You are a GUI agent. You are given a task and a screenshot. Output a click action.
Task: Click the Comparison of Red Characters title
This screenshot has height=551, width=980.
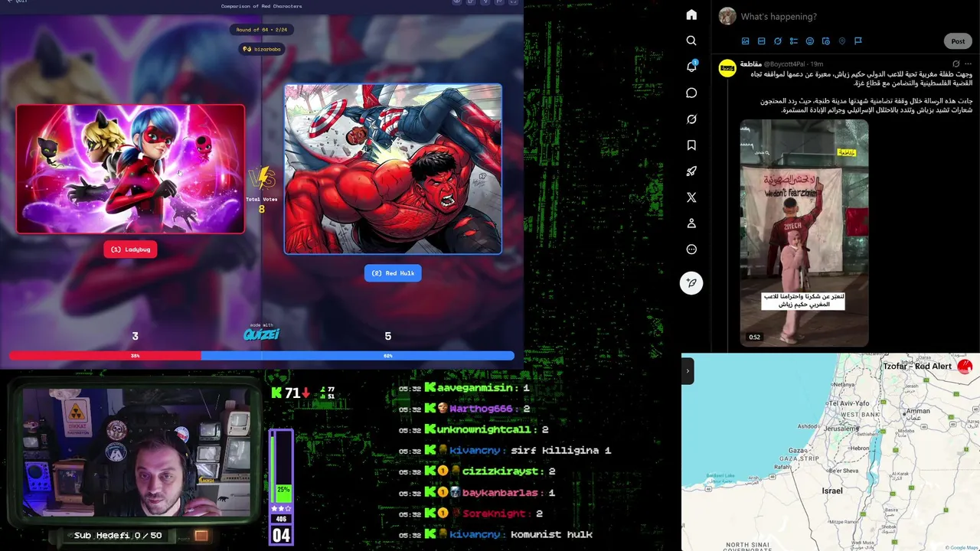261,6
